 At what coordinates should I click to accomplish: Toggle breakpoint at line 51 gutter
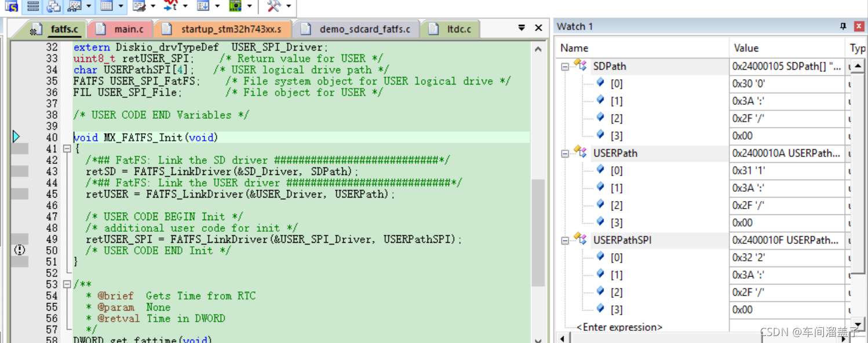point(20,262)
